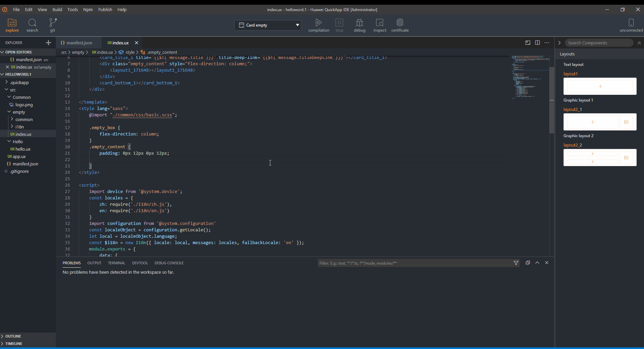Click the Search Components field
Screen dimensions: 644x349
point(599,43)
